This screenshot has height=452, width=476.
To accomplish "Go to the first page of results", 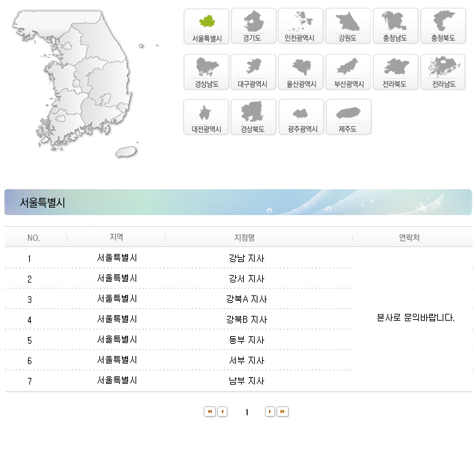I will pos(210,412).
